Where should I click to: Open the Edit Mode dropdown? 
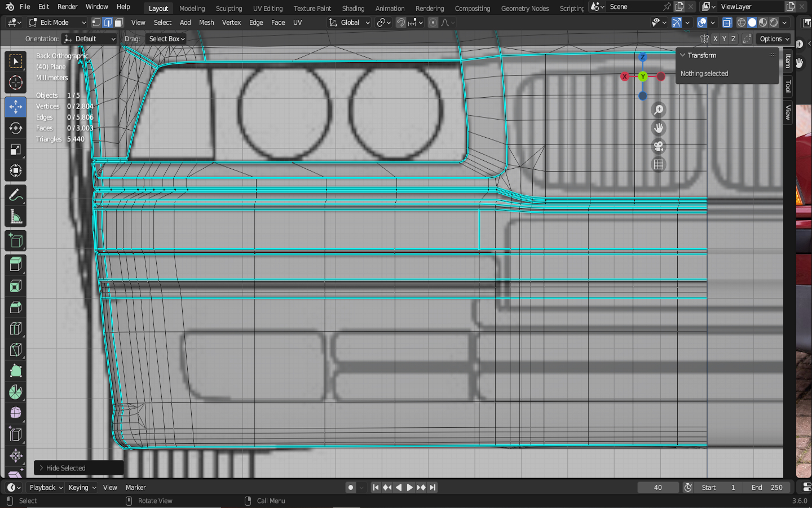(58, 23)
